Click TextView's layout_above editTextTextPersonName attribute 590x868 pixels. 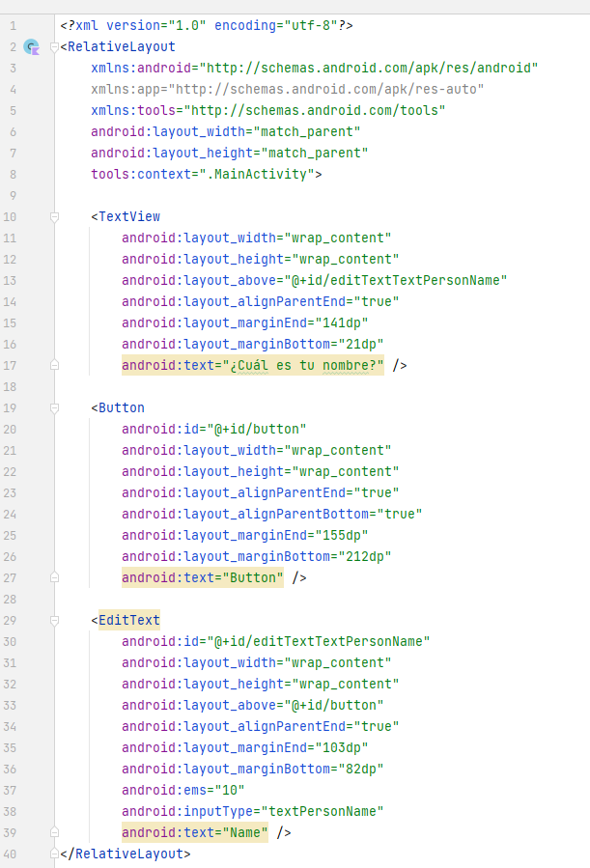(315, 281)
